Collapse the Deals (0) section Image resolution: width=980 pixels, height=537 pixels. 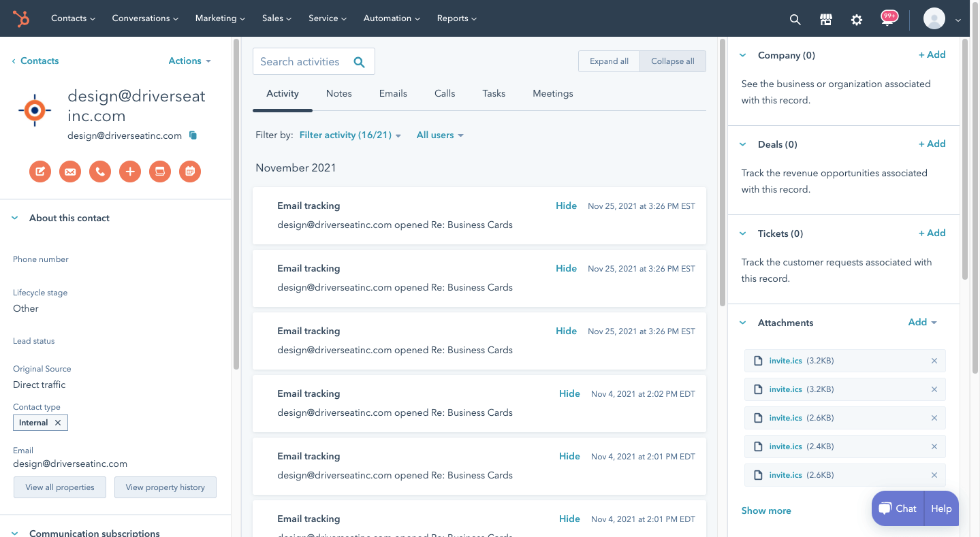[743, 144]
